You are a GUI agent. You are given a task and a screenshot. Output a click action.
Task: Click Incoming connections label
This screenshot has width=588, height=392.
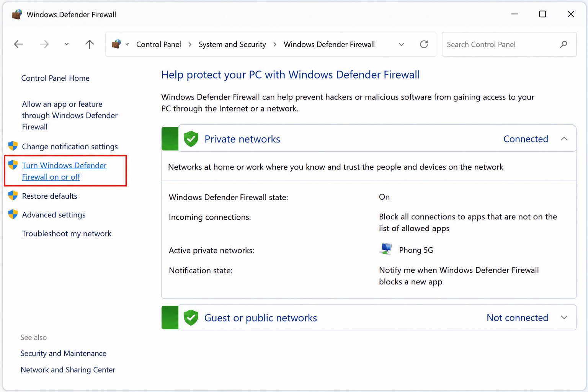click(210, 217)
